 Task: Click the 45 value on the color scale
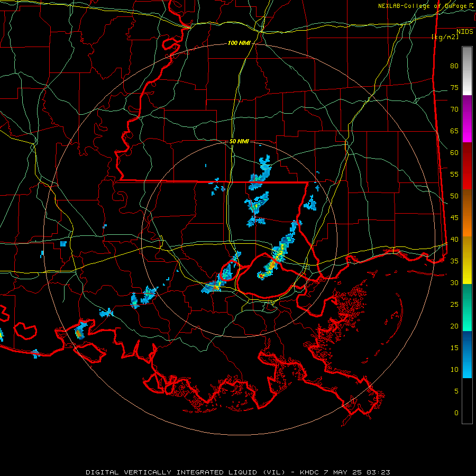click(454, 218)
